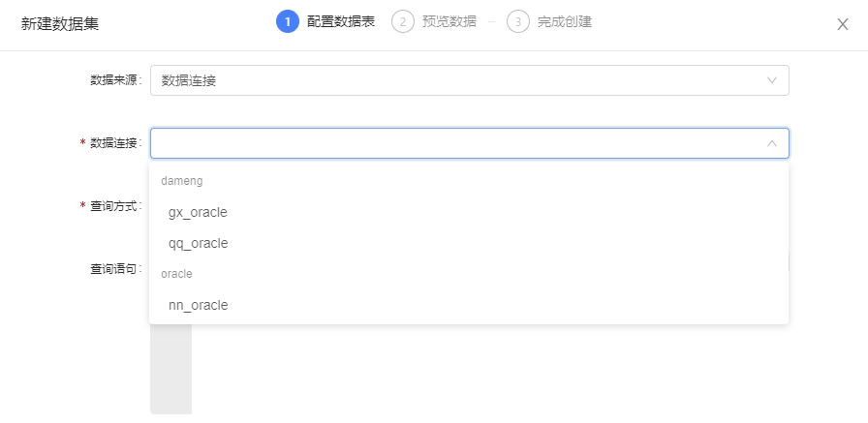Go to the 配置数据表 step label
The image size is (868, 423).
tap(341, 21)
